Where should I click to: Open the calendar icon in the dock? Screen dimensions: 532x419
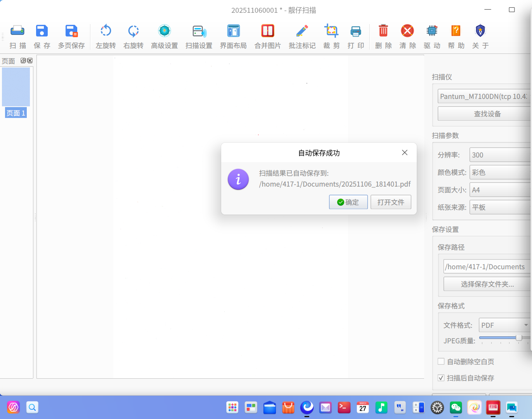[x=363, y=407]
